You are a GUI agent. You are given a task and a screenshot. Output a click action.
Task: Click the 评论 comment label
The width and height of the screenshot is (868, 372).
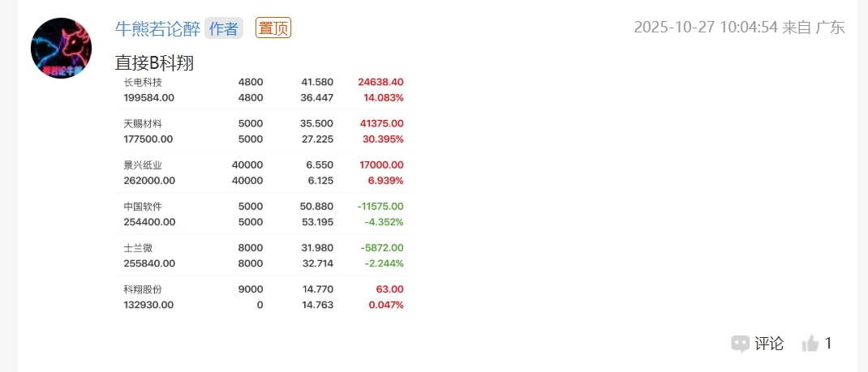click(x=769, y=344)
